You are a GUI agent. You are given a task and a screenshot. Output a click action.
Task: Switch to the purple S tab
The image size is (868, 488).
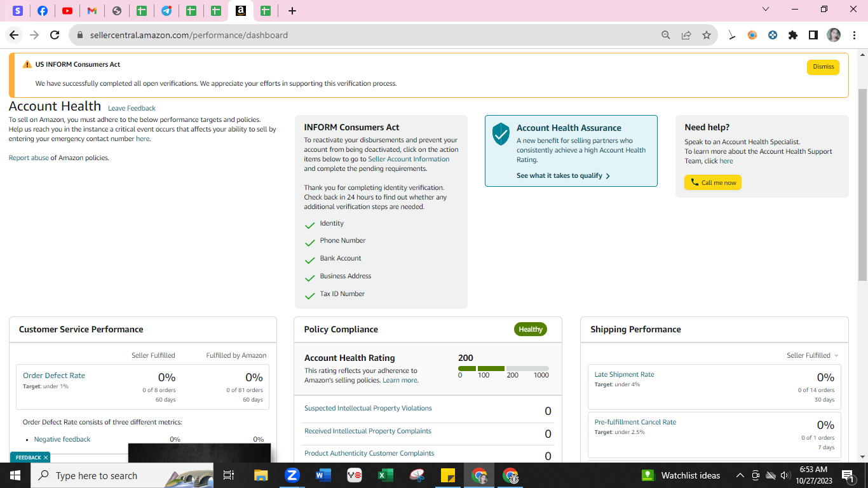(18, 11)
